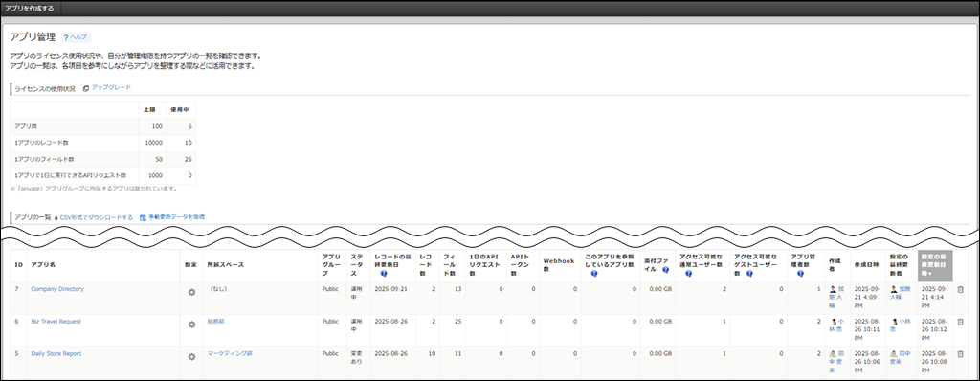The width and height of the screenshot is (980, 381).
Task: Click the ID column header
Action: click(x=19, y=264)
